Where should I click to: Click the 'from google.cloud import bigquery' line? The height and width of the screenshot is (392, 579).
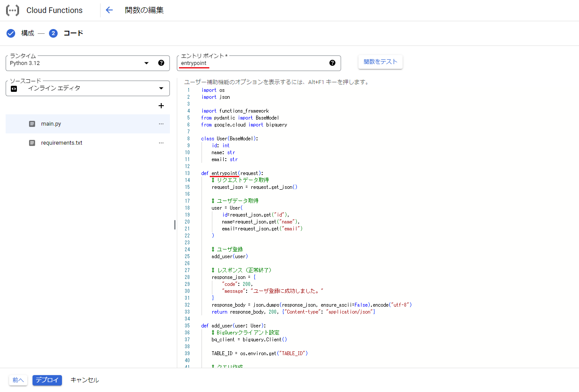pyautogui.click(x=244, y=125)
